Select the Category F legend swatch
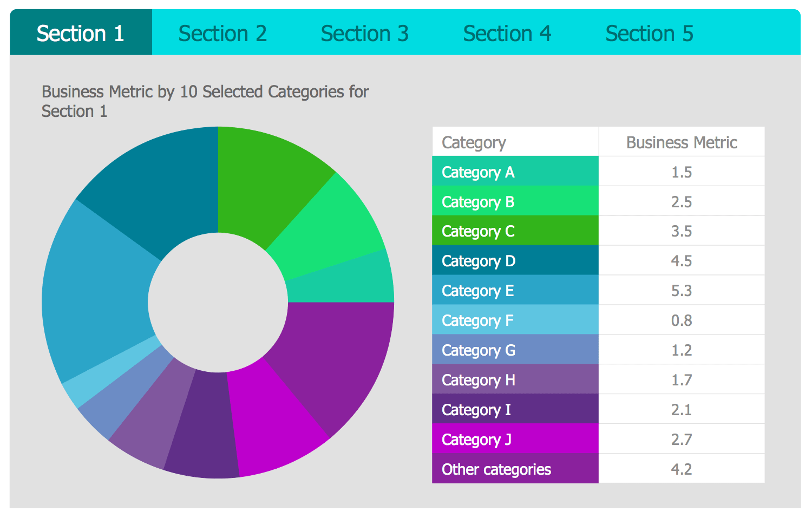The height and width of the screenshot is (518, 812). 515,320
